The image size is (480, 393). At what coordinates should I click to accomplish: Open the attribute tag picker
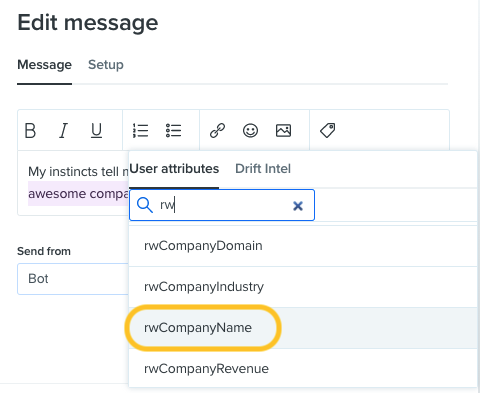[x=327, y=130]
